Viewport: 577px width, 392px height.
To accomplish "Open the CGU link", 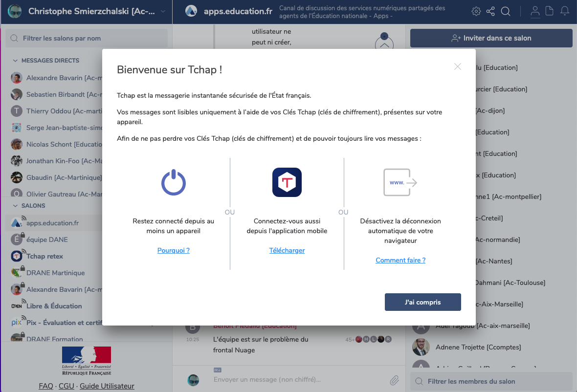I will (x=66, y=386).
